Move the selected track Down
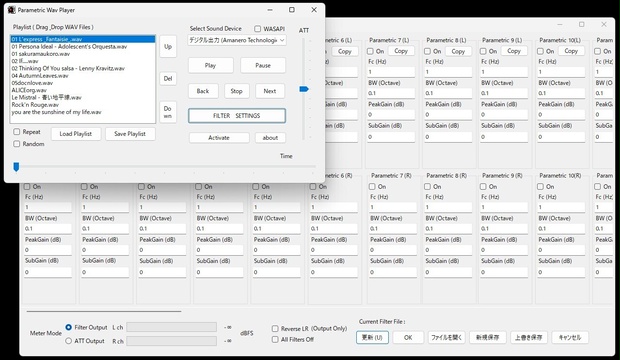 pos(168,112)
